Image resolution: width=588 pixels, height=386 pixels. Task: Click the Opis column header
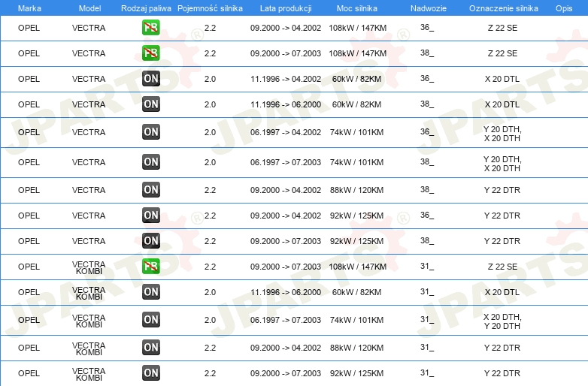pos(564,8)
